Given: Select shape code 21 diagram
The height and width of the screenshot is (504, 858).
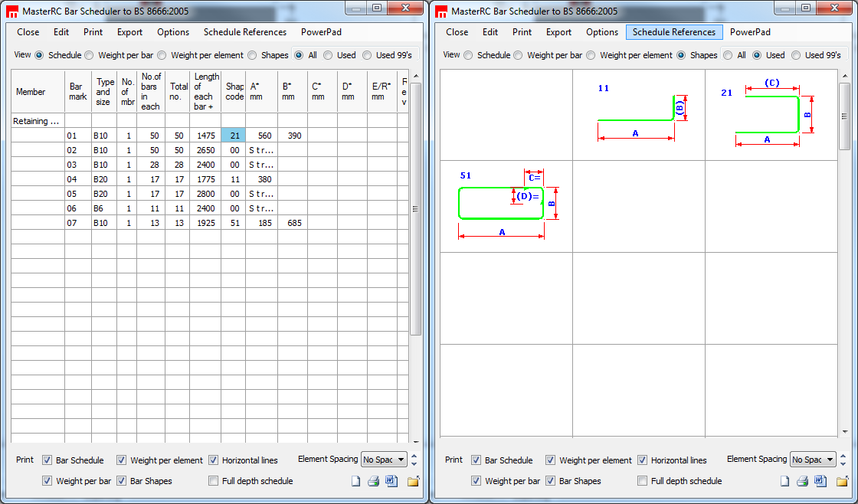Looking at the screenshot, I should pyautogui.click(x=771, y=114).
